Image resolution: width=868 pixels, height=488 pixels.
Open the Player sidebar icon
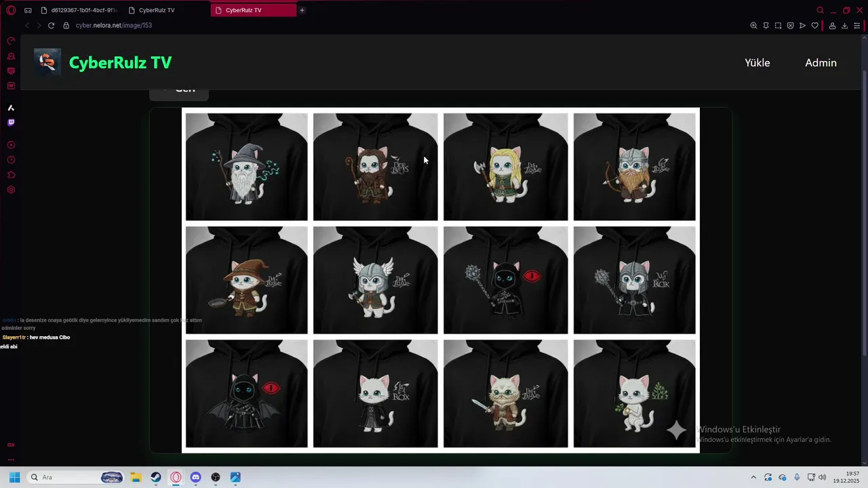[x=11, y=145]
